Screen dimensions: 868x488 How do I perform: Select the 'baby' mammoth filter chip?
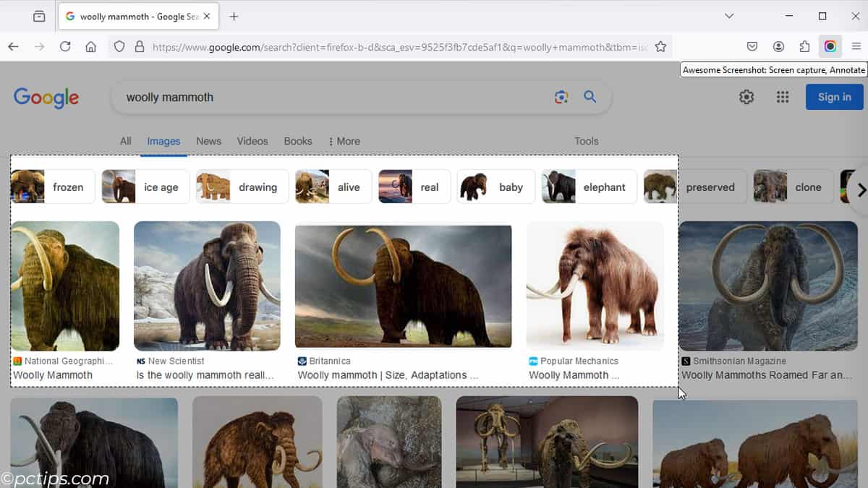495,187
